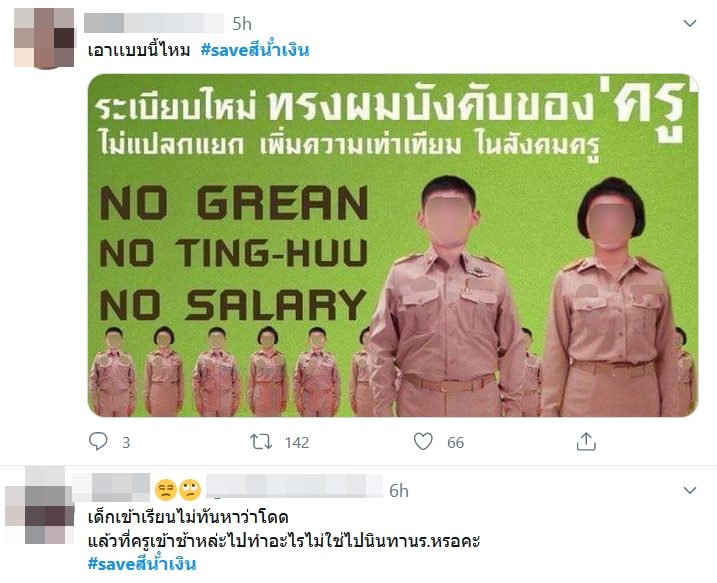717x583 pixels.
Task: Open the 5h timestamp of first tweet
Action: (x=242, y=24)
